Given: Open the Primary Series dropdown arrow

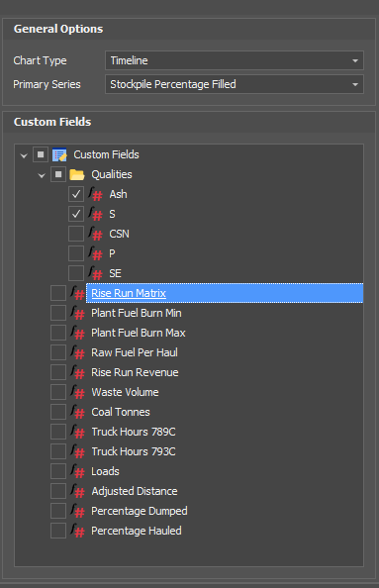Looking at the screenshot, I should (355, 84).
